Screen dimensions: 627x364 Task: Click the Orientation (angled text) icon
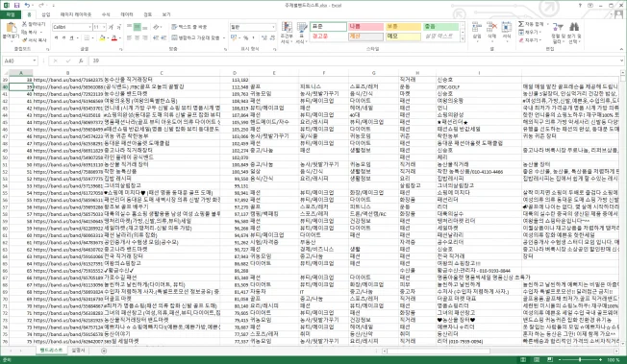point(156,27)
